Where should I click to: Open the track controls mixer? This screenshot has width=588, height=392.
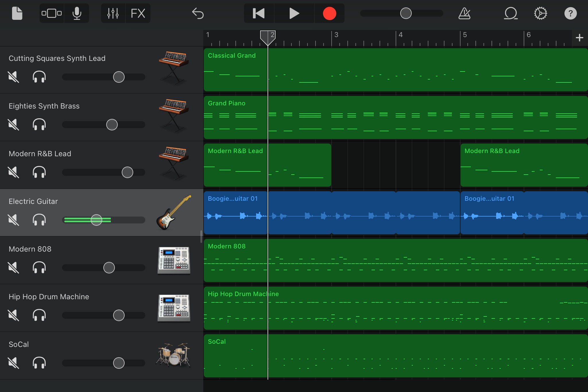point(113,13)
